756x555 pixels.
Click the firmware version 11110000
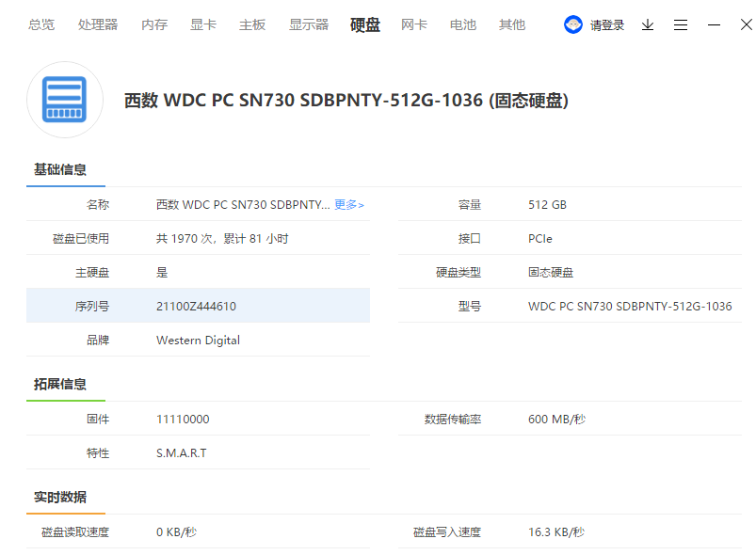pyautogui.click(x=183, y=420)
